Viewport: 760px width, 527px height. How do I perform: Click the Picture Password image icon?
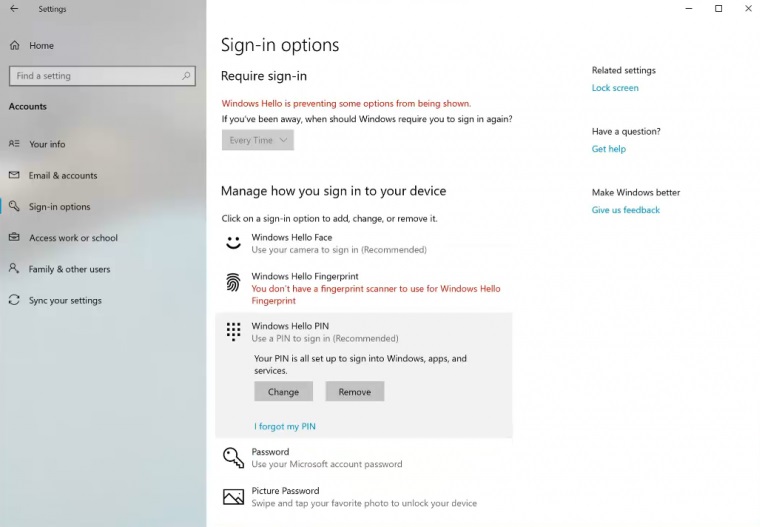point(233,496)
